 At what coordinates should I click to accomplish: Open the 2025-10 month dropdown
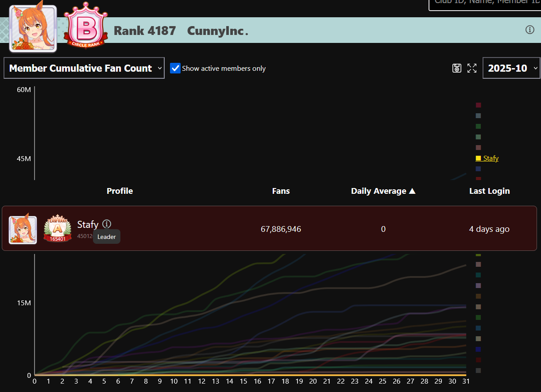tap(511, 68)
